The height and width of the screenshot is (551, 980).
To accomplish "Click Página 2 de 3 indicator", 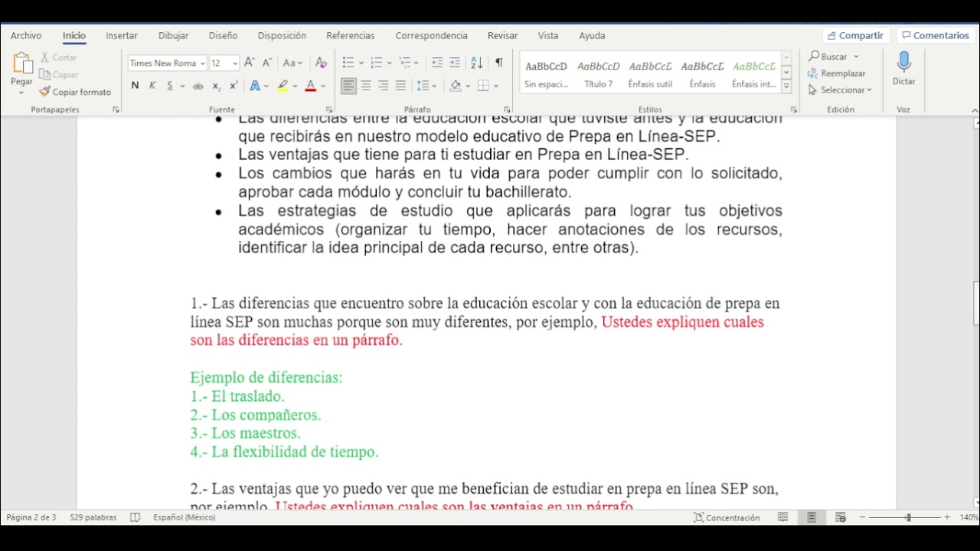I will (x=31, y=517).
